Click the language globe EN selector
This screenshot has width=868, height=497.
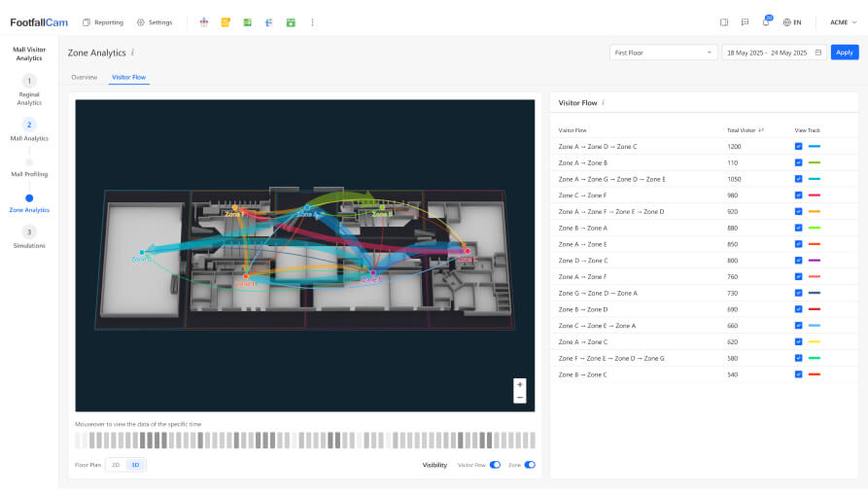(x=792, y=22)
